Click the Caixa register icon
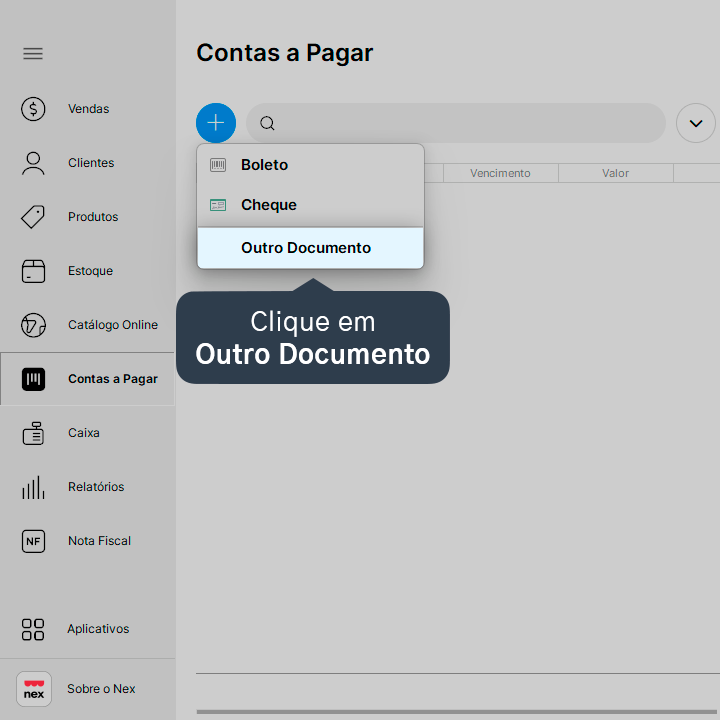This screenshot has height=720, width=720. tap(33, 433)
